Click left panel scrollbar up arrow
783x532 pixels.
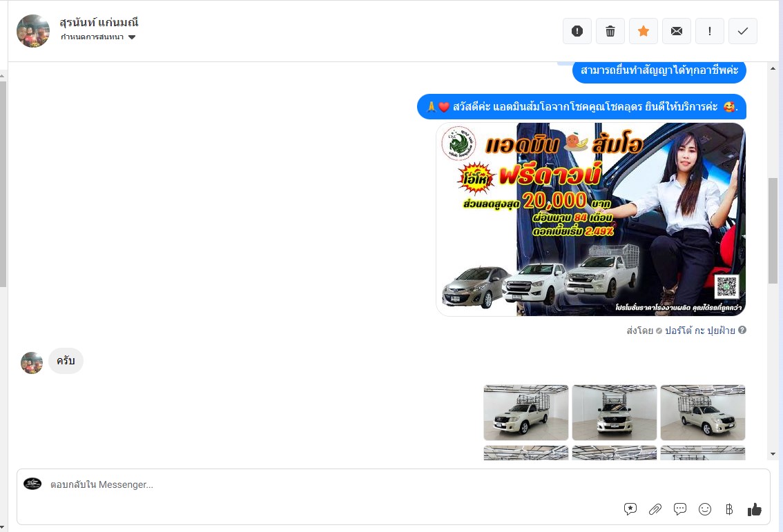click(3, 76)
